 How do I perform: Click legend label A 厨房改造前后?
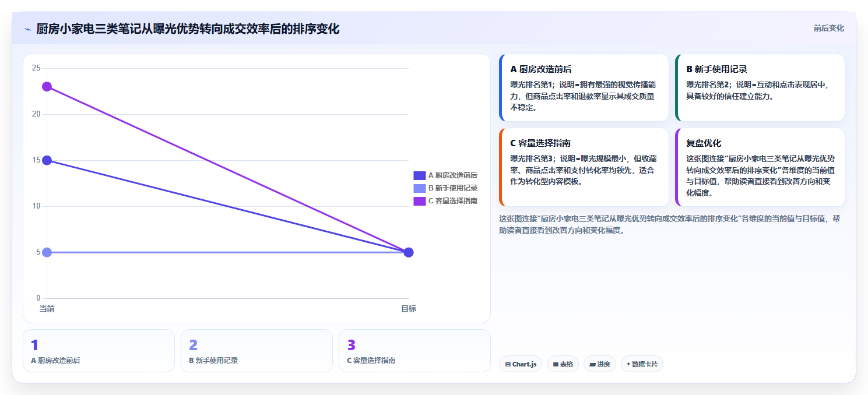pos(453,175)
